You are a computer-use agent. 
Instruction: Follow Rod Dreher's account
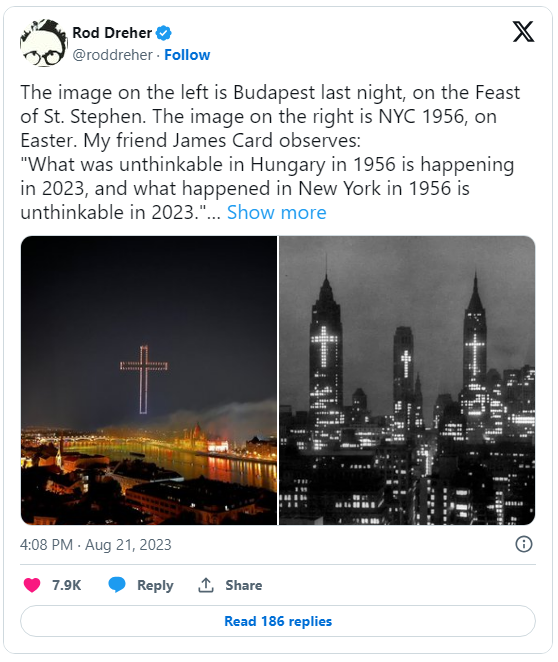click(x=187, y=55)
